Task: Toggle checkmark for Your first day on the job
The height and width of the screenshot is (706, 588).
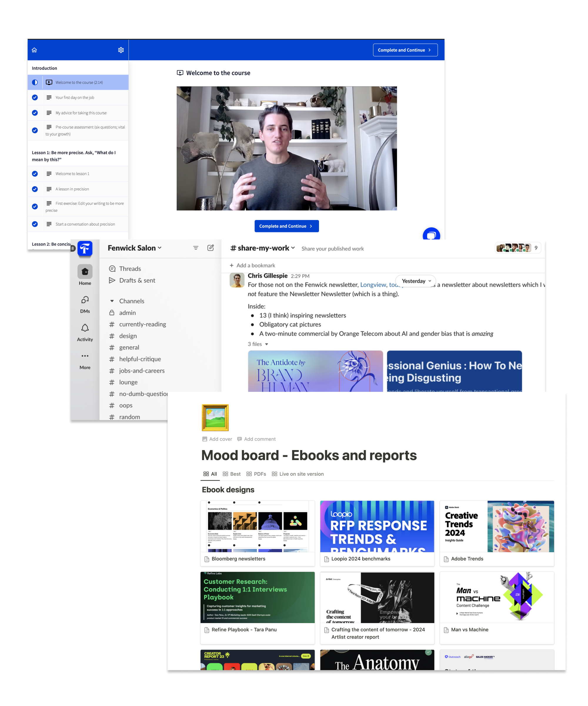Action: click(35, 97)
